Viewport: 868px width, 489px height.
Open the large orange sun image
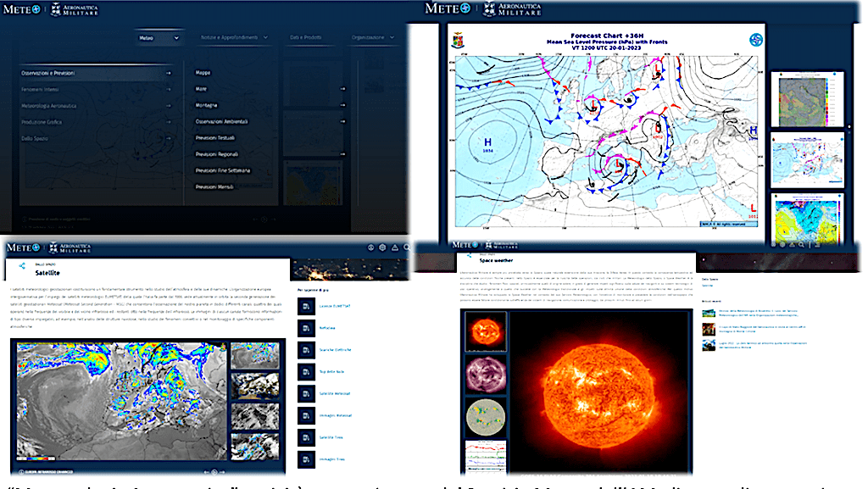pyautogui.click(x=601, y=392)
